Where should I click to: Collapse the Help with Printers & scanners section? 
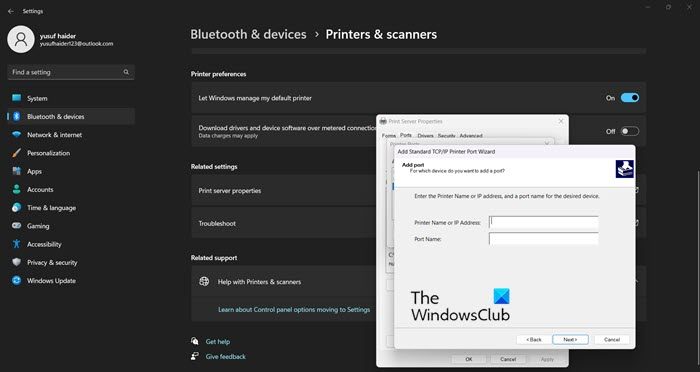click(636, 281)
